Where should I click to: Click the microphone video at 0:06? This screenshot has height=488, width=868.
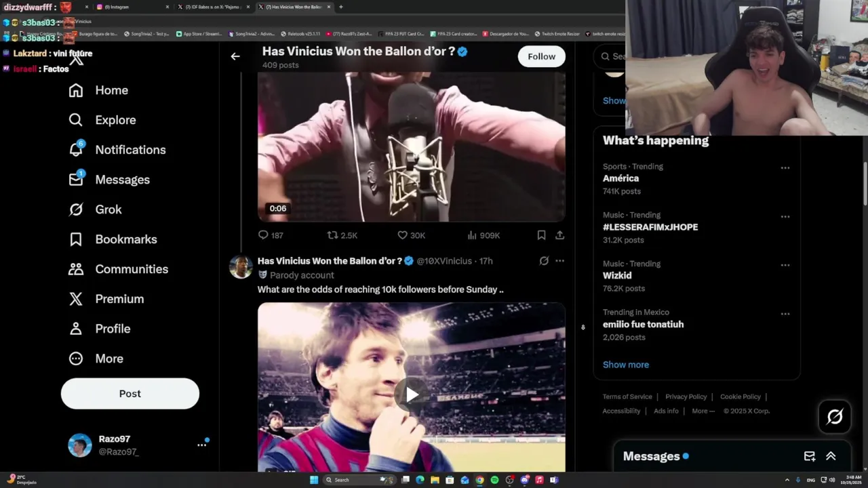coord(412,148)
